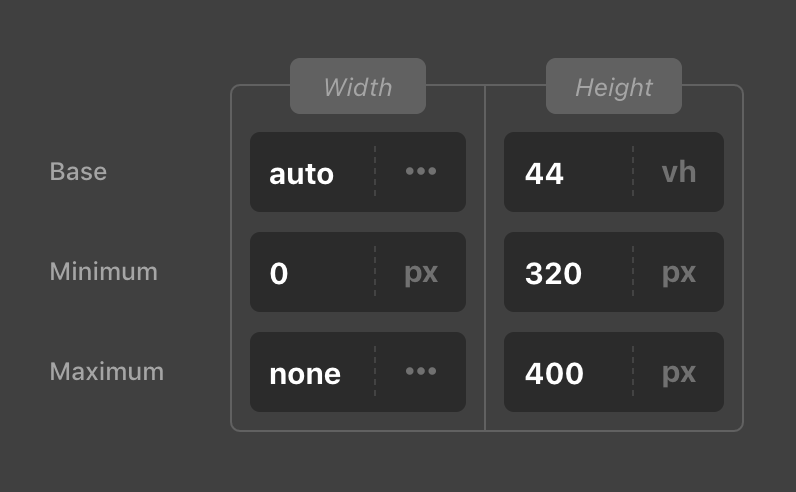Change the Minimum width px unit
The image size is (796, 492).
click(421, 272)
